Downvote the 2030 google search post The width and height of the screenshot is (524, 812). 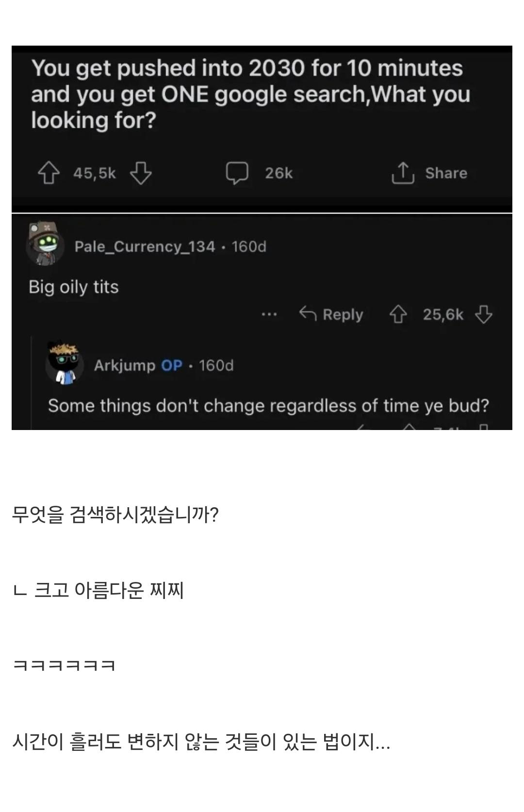tap(141, 173)
